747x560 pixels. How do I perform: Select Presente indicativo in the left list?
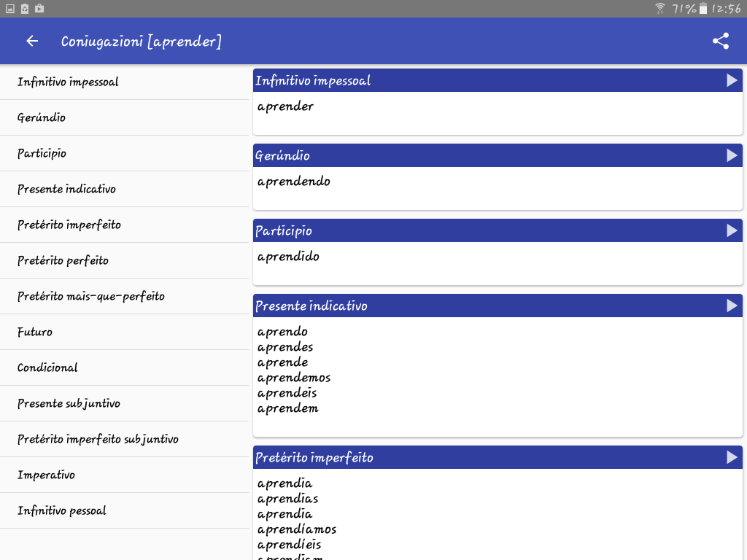(124, 189)
